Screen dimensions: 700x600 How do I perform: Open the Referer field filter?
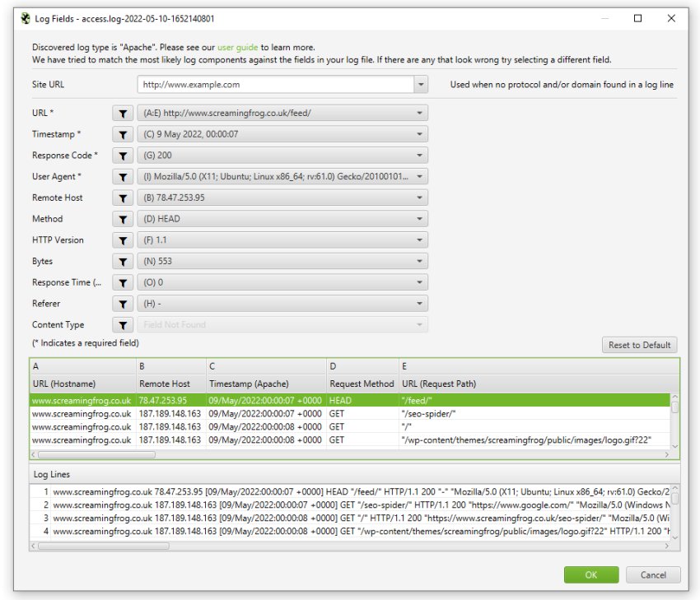(x=122, y=303)
